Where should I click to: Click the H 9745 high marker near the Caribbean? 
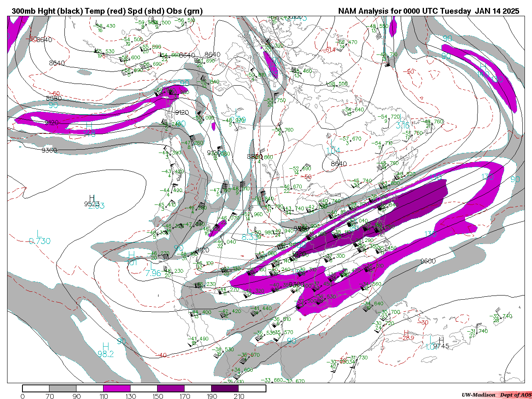(x=441, y=343)
